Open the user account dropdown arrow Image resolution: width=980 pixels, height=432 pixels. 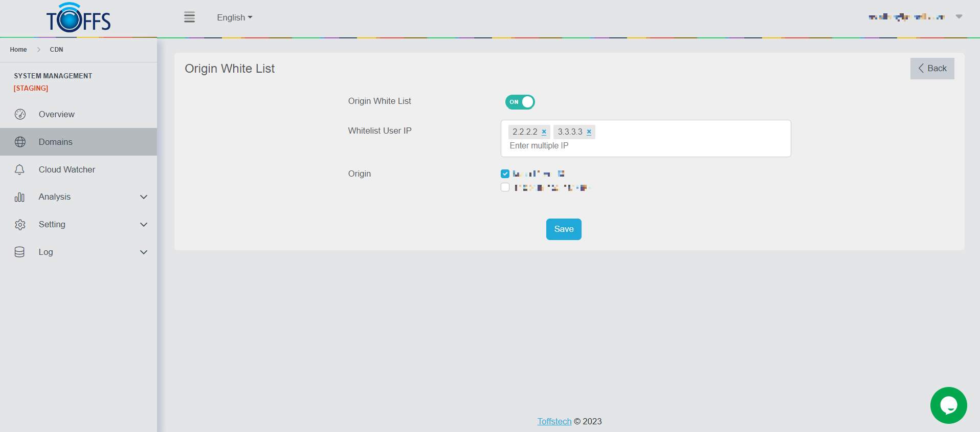(x=959, y=17)
